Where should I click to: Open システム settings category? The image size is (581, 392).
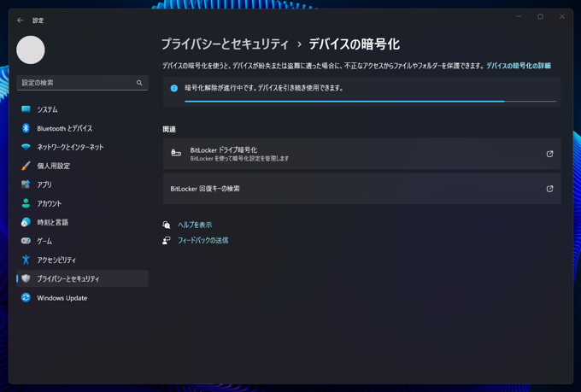[x=82, y=109]
